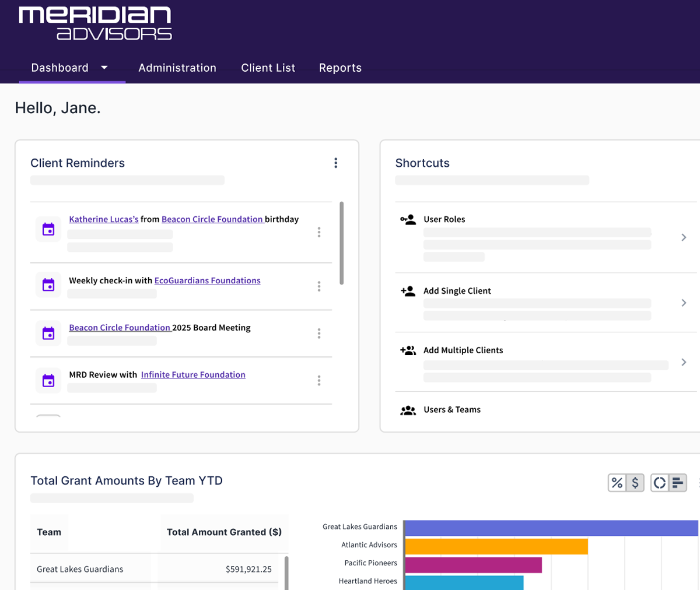Click the User Roles key-person icon
700x590 pixels.
(x=408, y=220)
